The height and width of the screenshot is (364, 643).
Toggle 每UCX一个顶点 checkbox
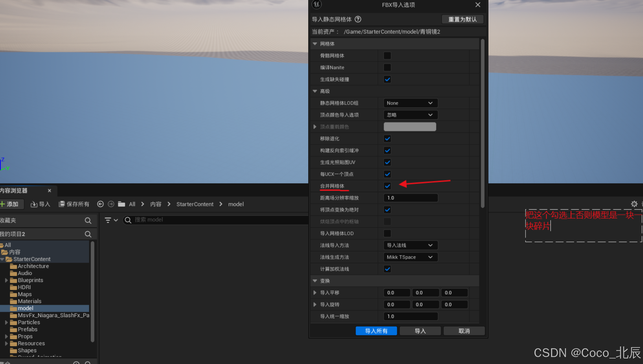tap(387, 174)
